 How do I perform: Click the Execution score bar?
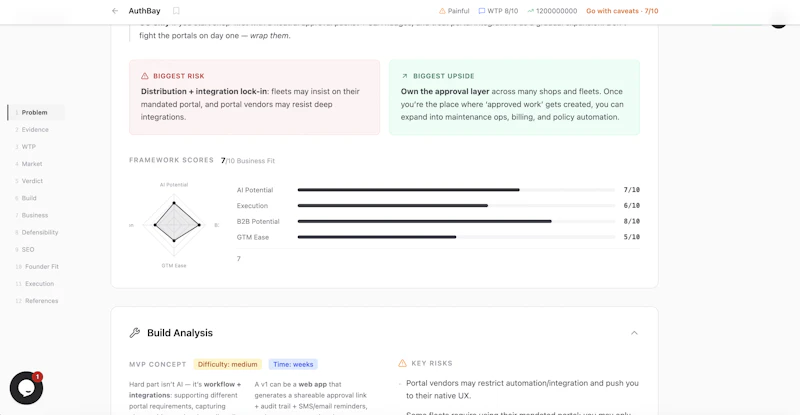(456, 206)
